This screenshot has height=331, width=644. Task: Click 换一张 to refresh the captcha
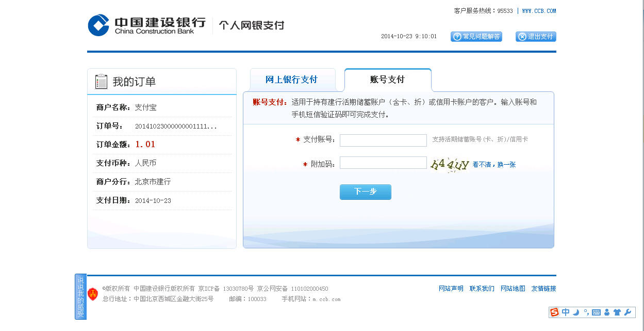[x=507, y=164]
